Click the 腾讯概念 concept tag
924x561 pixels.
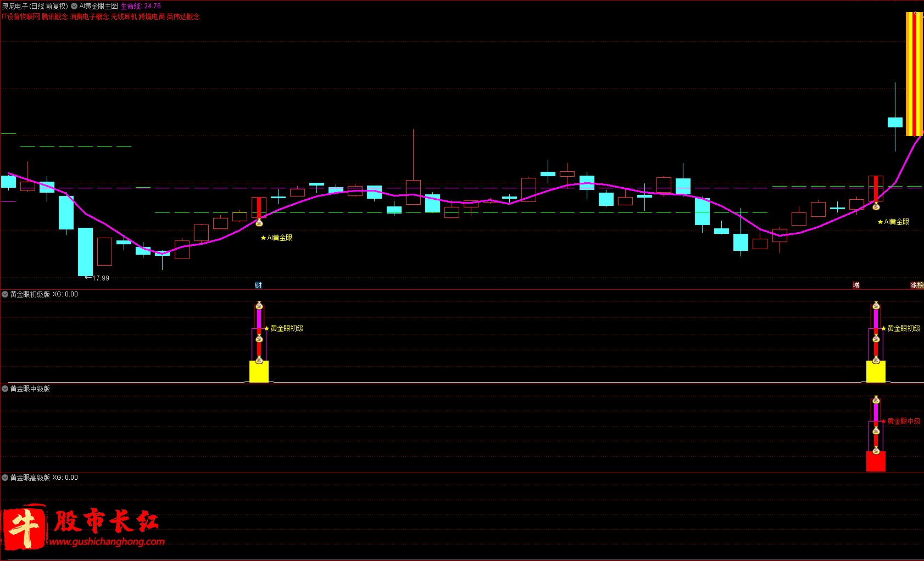[55, 16]
